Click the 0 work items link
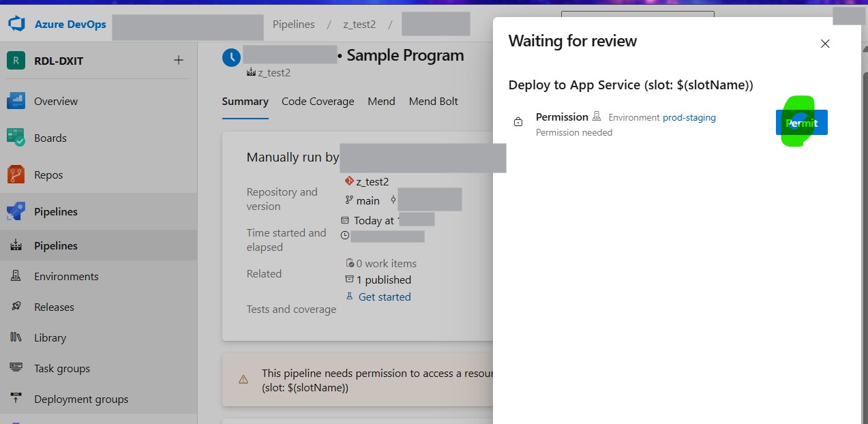 (386, 263)
